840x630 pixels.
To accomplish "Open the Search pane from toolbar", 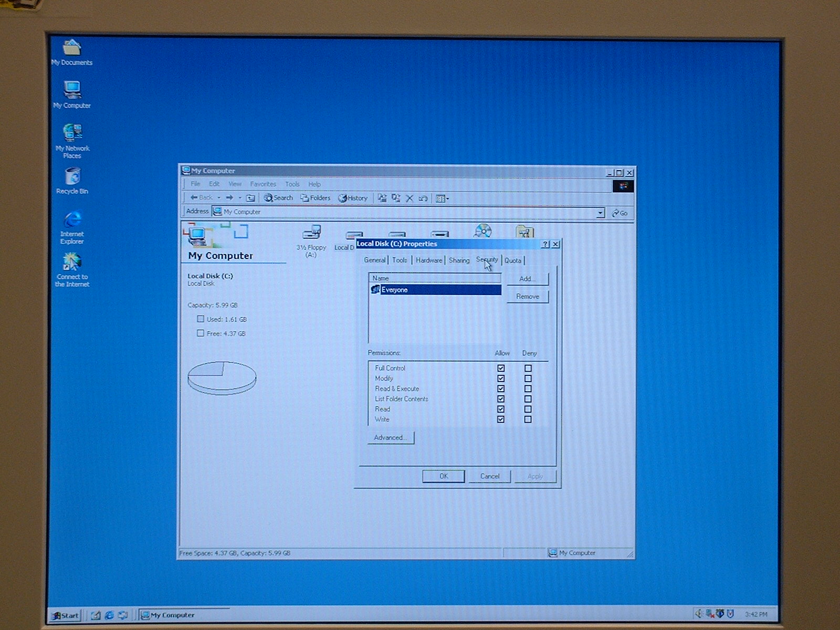I will pyautogui.click(x=278, y=198).
